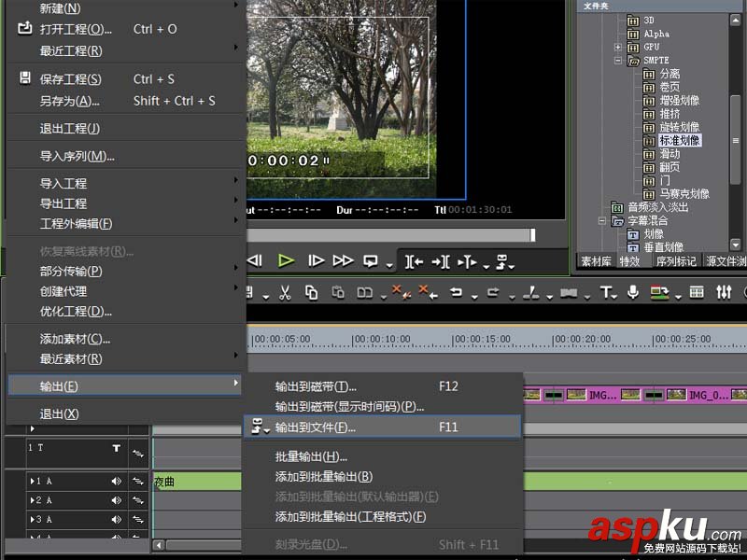Step back one frame in player

pyautogui.click(x=255, y=260)
